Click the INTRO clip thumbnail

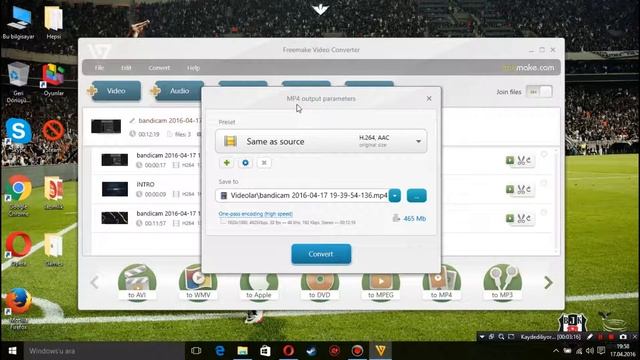click(x=115, y=189)
